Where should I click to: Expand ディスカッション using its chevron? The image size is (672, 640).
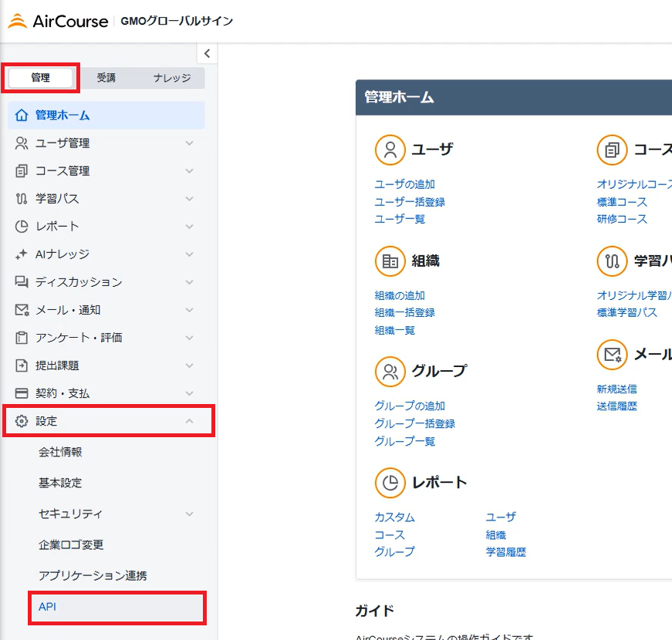(190, 282)
